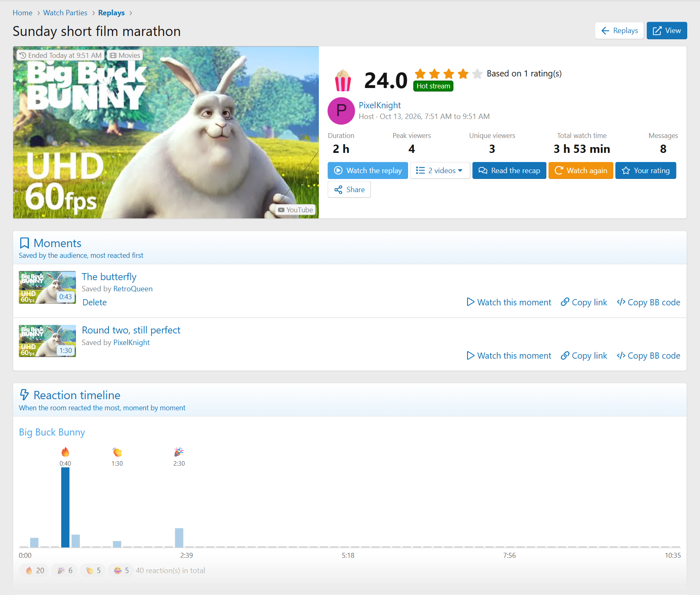Copy link for Round two moment
The width and height of the screenshot is (700, 595).
(584, 356)
